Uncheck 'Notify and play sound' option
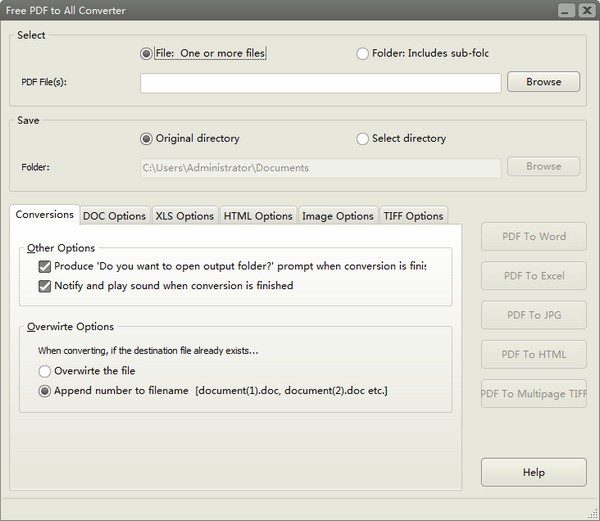 click(x=45, y=286)
